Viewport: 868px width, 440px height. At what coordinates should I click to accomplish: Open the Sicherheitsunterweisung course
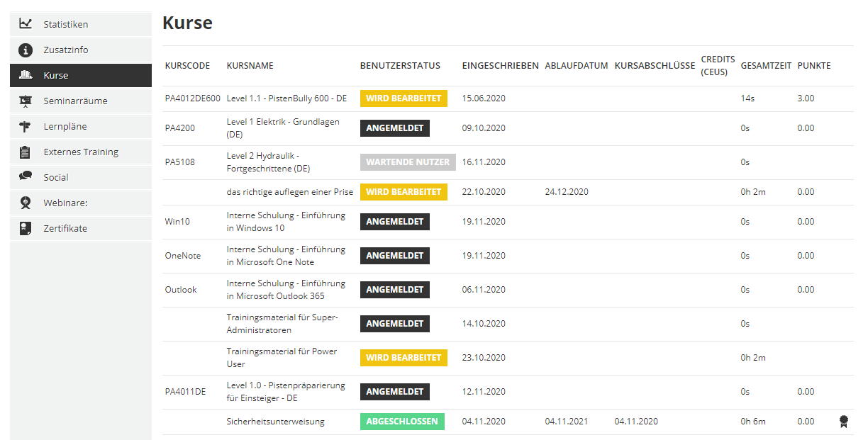(x=275, y=422)
